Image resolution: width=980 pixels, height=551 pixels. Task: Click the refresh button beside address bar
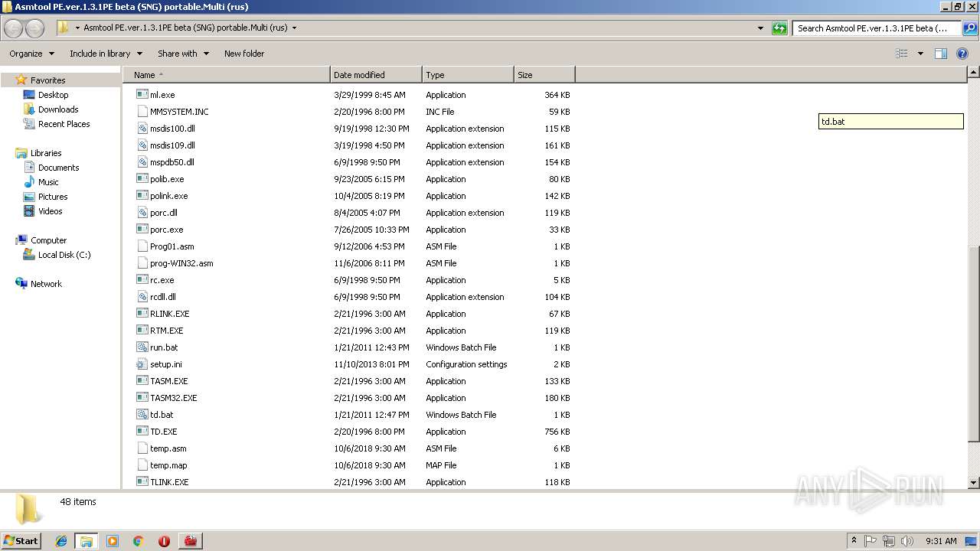(779, 28)
